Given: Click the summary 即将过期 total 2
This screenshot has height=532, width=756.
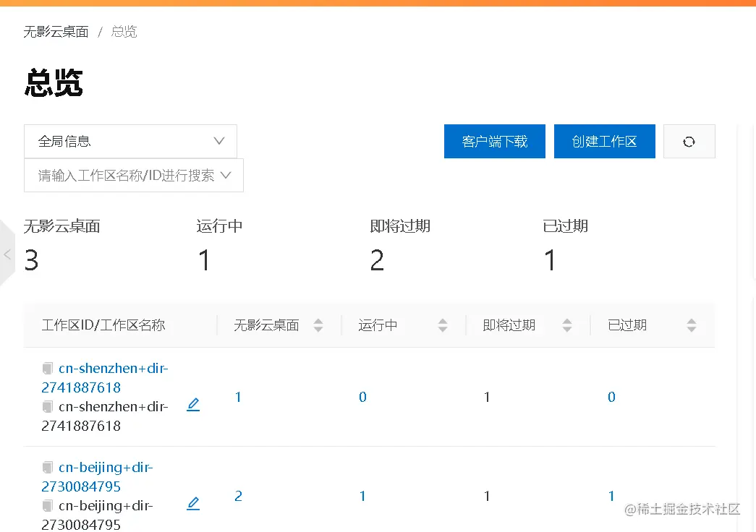Looking at the screenshot, I should tap(377, 260).
